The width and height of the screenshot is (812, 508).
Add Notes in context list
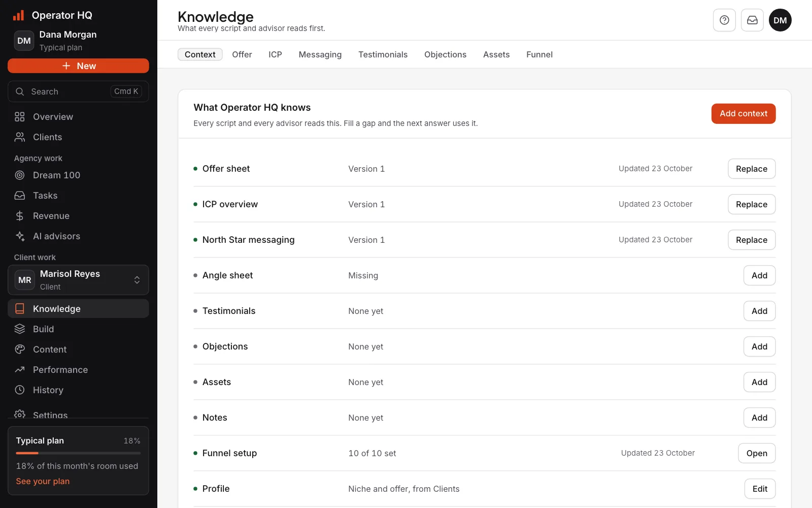pyautogui.click(x=759, y=418)
